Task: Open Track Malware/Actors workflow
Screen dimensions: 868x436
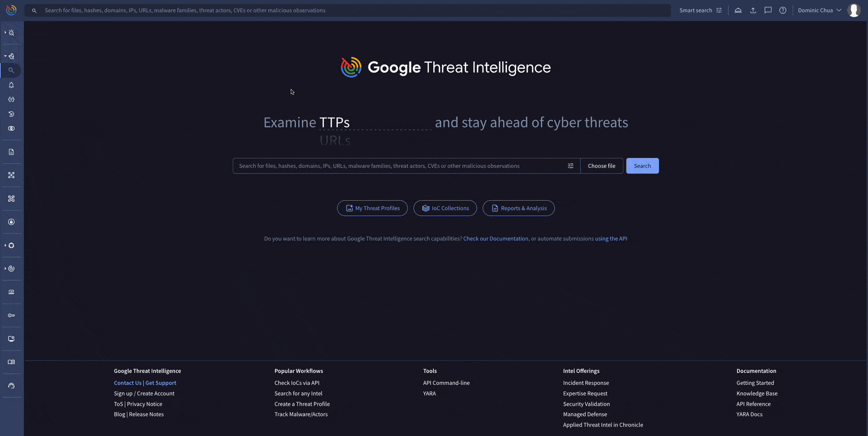Action: click(x=301, y=415)
